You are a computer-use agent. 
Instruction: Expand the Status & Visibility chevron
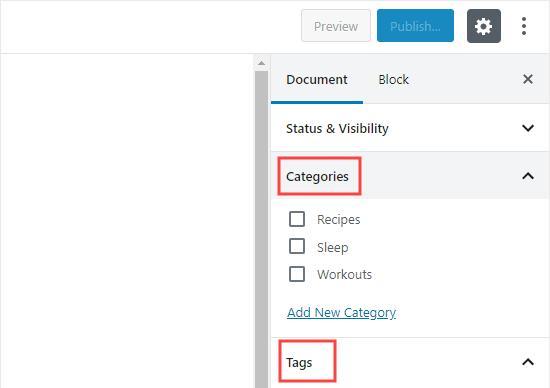(528, 128)
